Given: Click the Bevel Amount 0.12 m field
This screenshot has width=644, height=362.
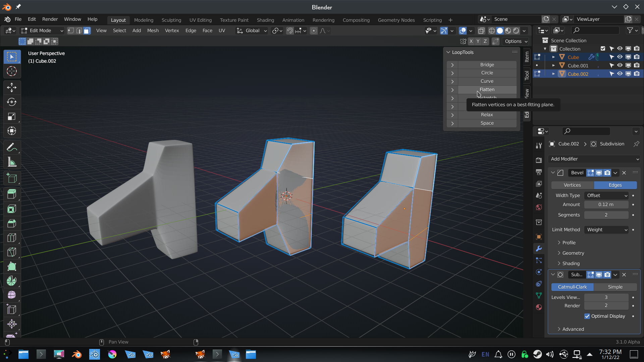Looking at the screenshot, I should (x=606, y=204).
